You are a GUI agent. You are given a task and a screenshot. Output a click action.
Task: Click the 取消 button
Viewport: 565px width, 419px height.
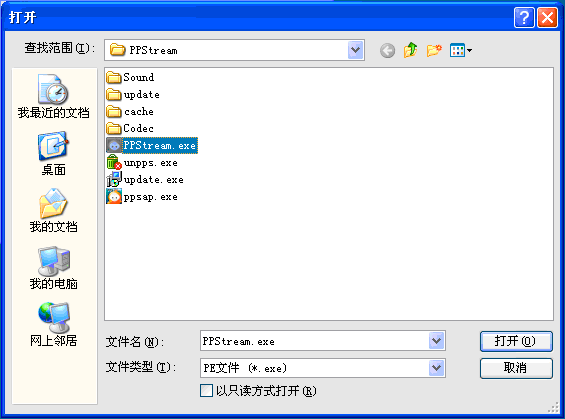(516, 368)
